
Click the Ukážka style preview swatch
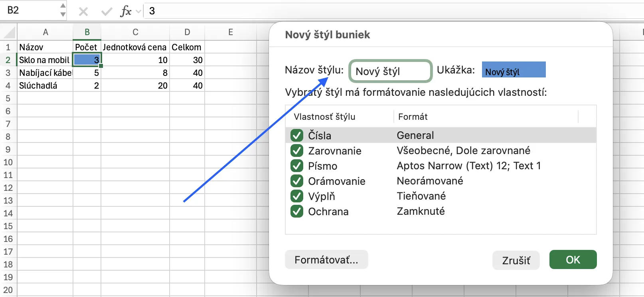click(514, 69)
